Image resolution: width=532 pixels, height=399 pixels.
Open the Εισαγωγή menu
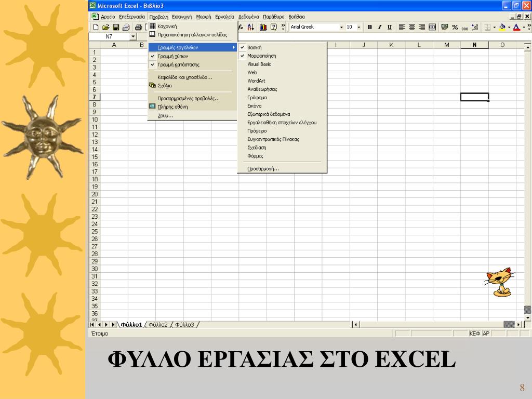point(182,17)
